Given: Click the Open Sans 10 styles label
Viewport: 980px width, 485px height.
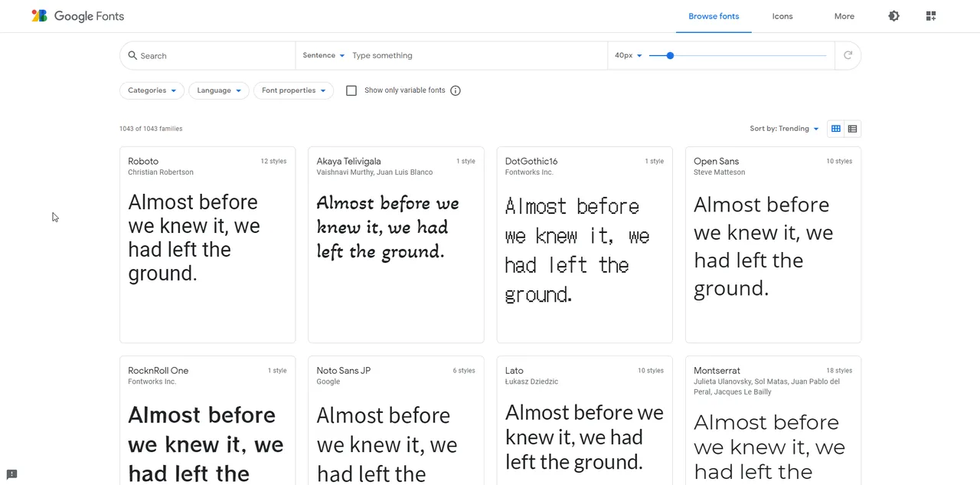Looking at the screenshot, I should (839, 162).
